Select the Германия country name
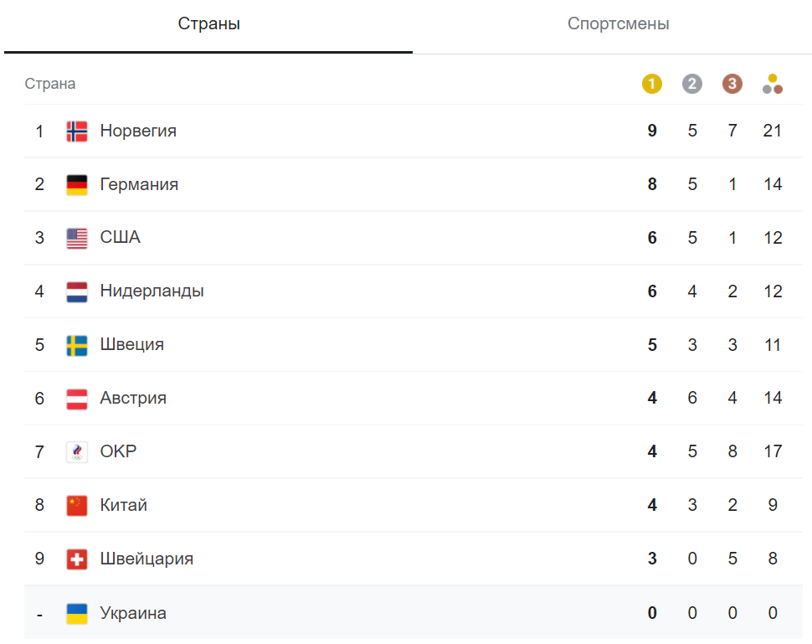Viewport: 812px width, 644px height. 139,184
